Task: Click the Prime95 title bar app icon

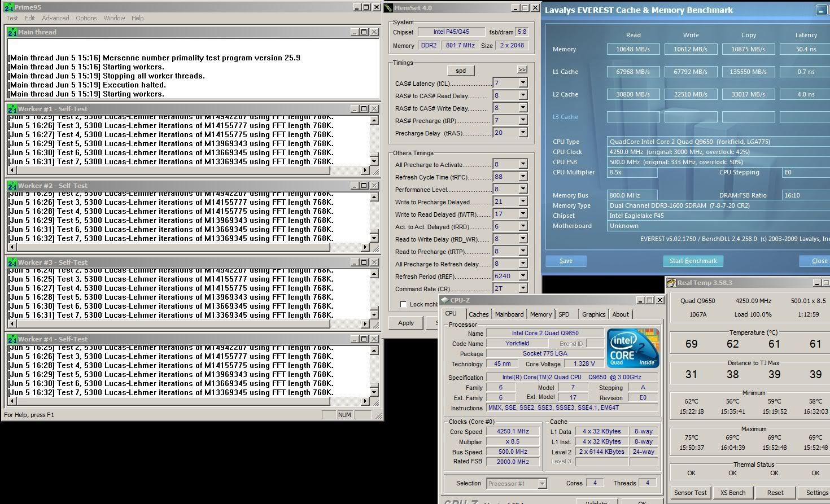Action: click(x=8, y=7)
